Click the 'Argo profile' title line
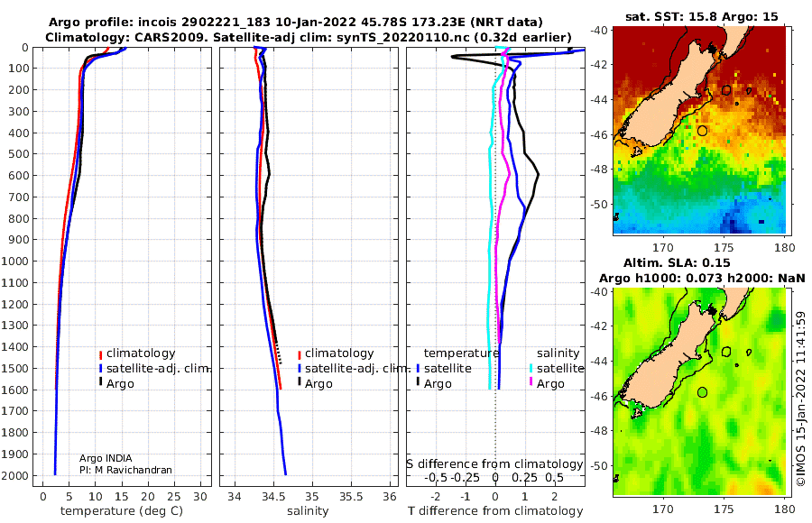812x523 pixels. 296,23
